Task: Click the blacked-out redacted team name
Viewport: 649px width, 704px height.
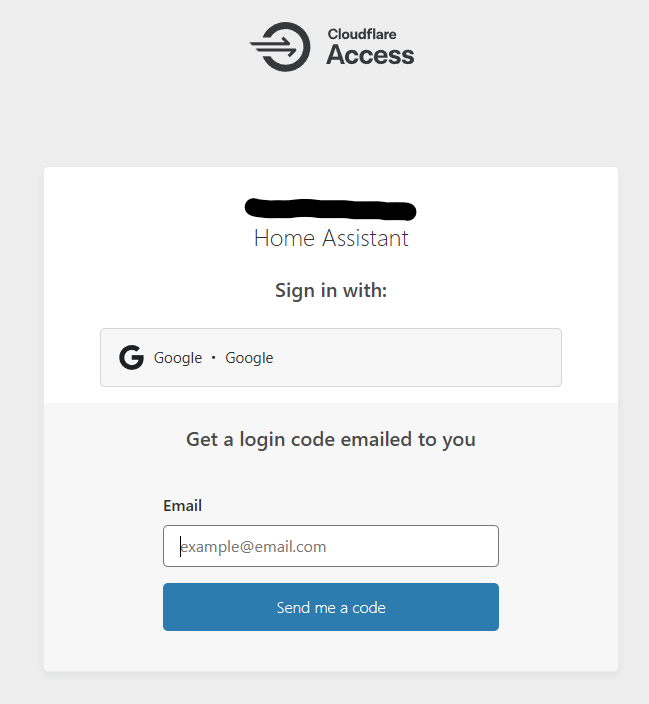Action: point(330,209)
